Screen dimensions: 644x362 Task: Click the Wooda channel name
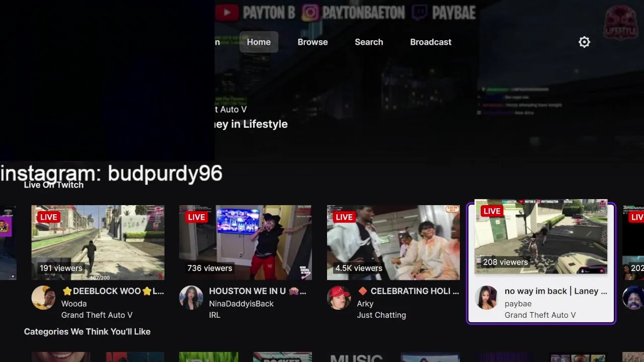74,304
